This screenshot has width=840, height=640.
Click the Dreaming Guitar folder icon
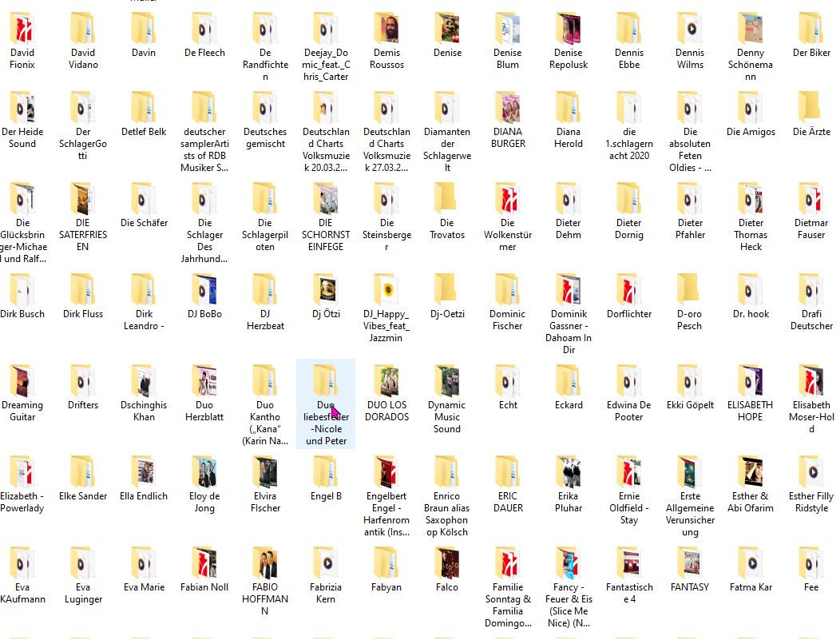click(22, 381)
